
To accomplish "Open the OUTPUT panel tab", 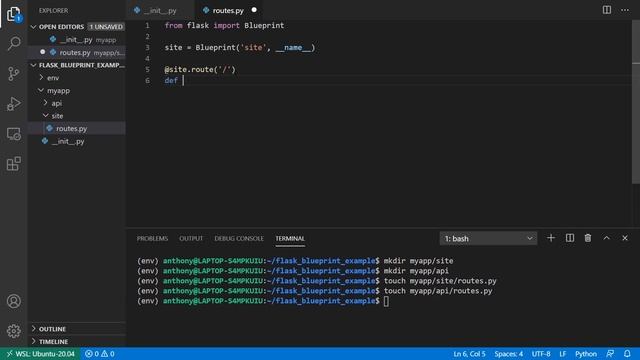I will (191, 238).
